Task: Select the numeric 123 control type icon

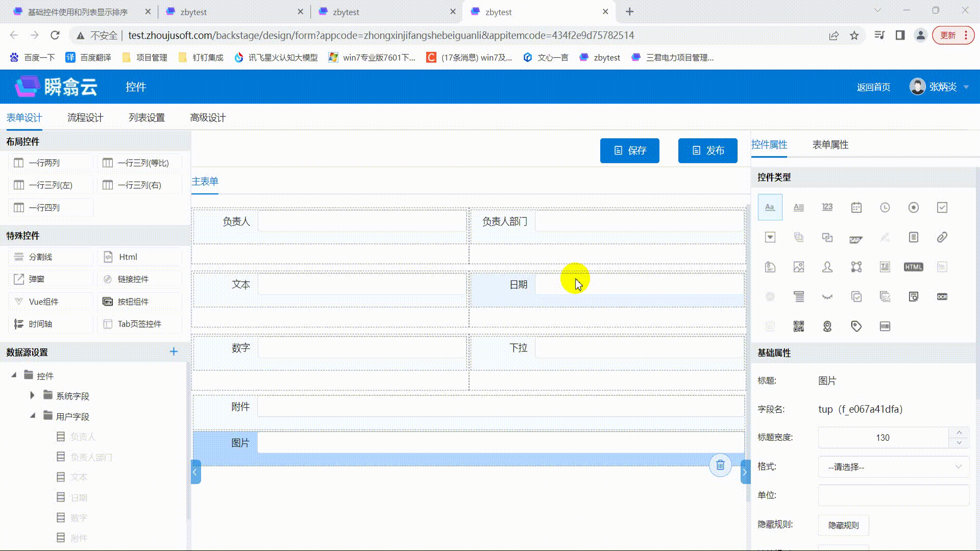Action: (827, 207)
